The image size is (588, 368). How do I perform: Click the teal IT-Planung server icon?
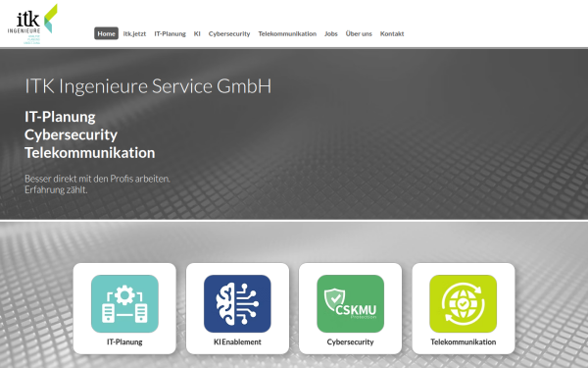(124, 303)
